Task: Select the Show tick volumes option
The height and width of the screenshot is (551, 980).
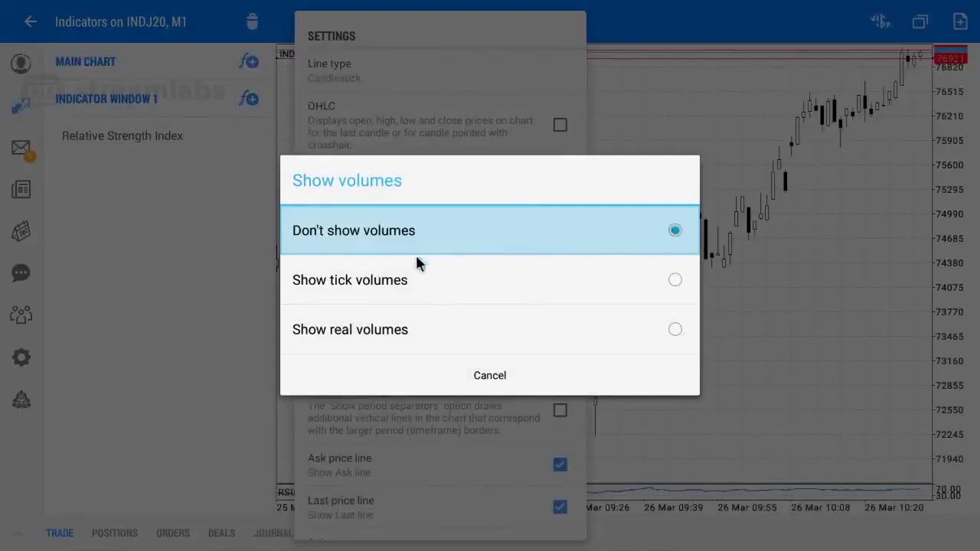Action: (x=490, y=280)
